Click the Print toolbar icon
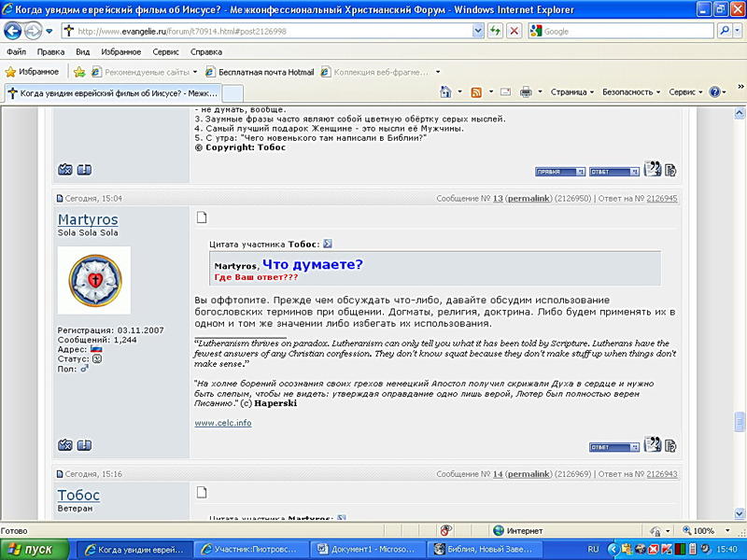 [526, 92]
